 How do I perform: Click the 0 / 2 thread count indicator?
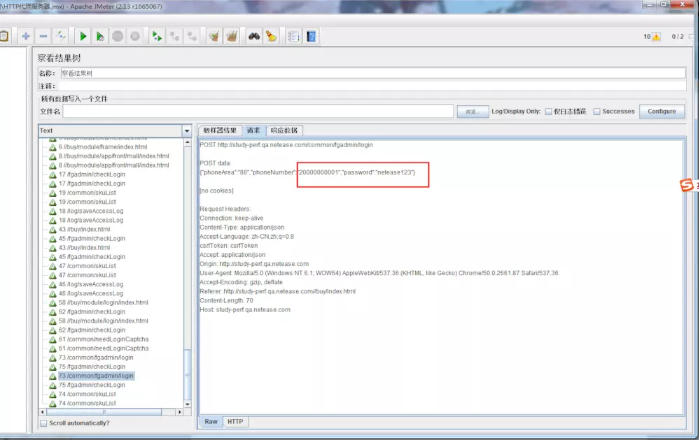coord(677,37)
